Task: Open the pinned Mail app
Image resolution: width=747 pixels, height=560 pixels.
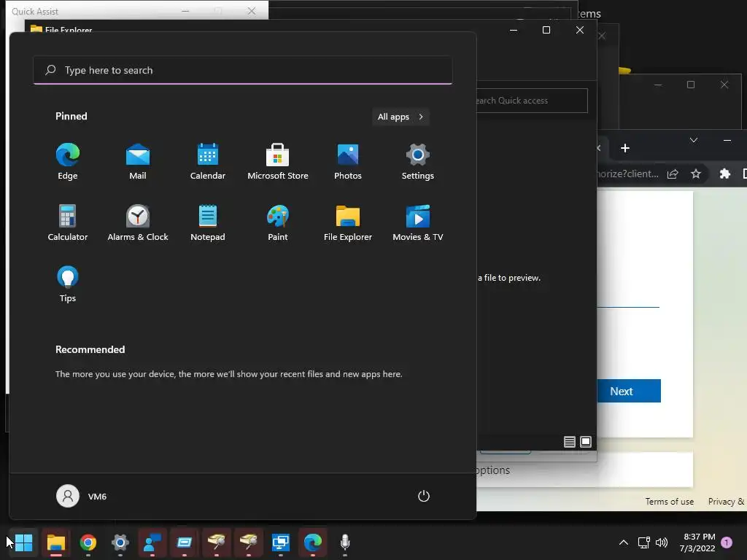Action: coord(138,162)
